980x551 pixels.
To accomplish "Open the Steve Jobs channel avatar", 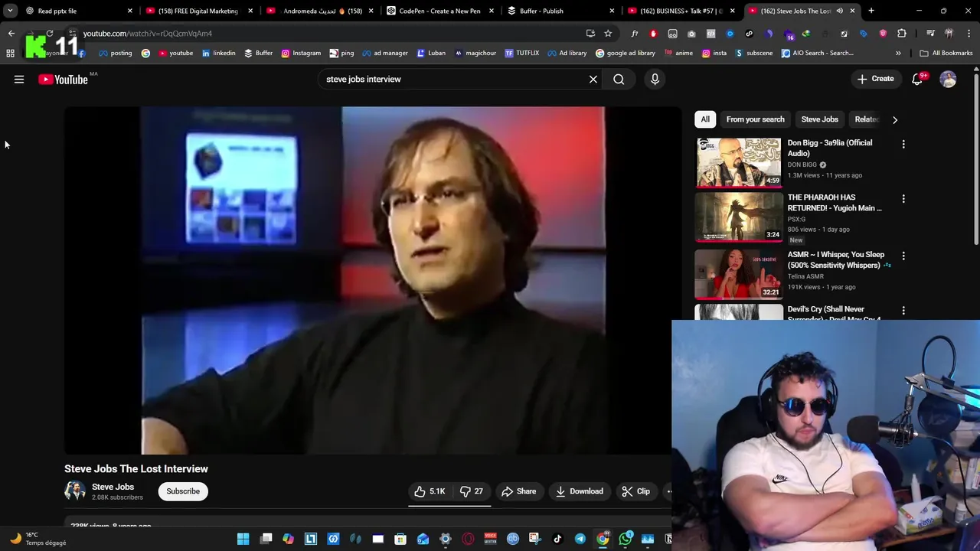I will coord(74,491).
